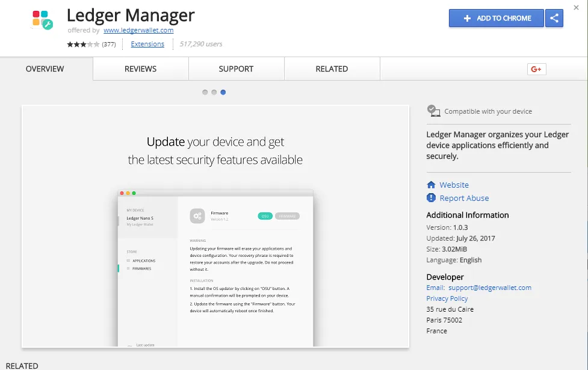Click the Updated July 26, 2017 text
The image size is (588, 370).
[460, 238]
